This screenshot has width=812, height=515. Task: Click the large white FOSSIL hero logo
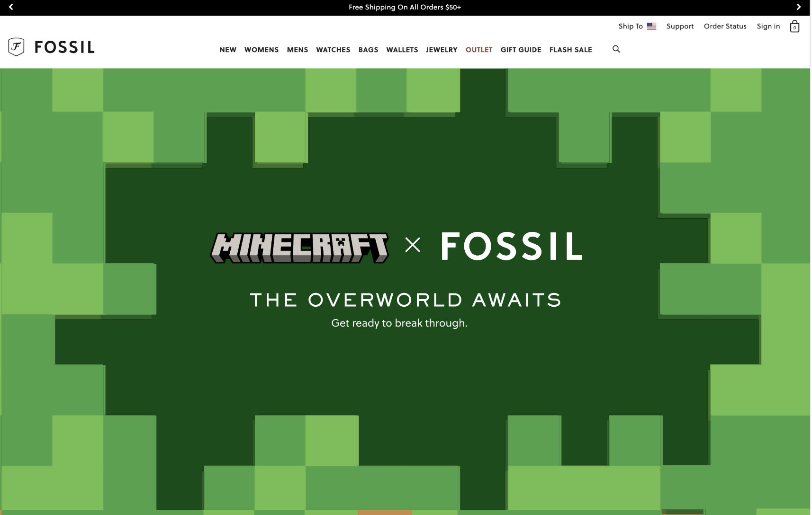[x=512, y=246]
